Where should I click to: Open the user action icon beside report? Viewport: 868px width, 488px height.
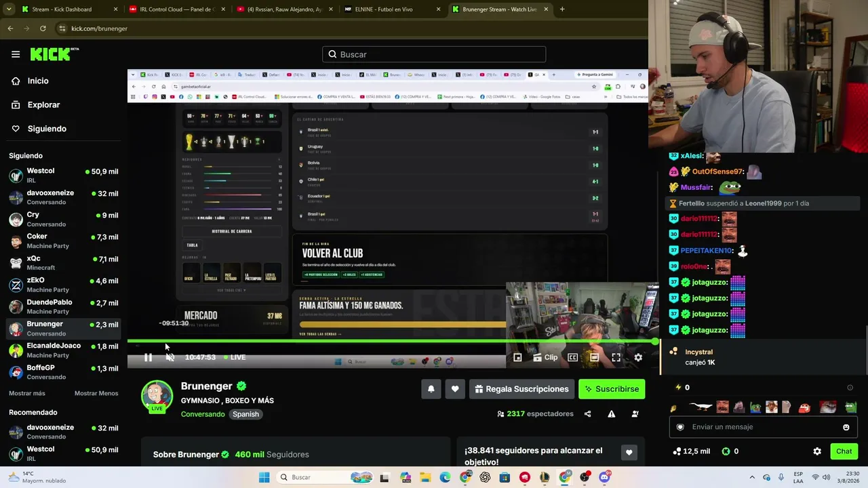635,413
